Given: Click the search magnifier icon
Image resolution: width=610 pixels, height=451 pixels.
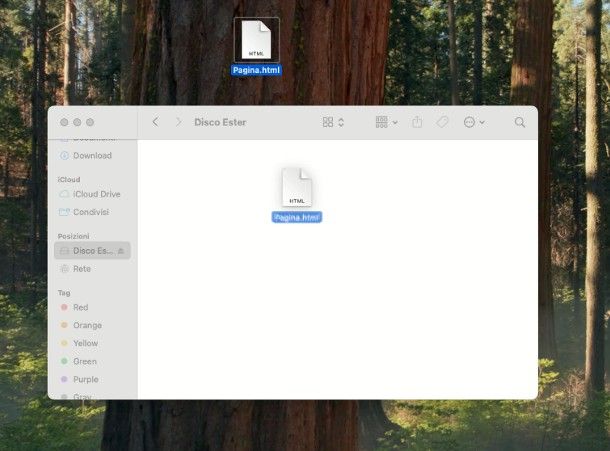Looking at the screenshot, I should click(x=520, y=122).
